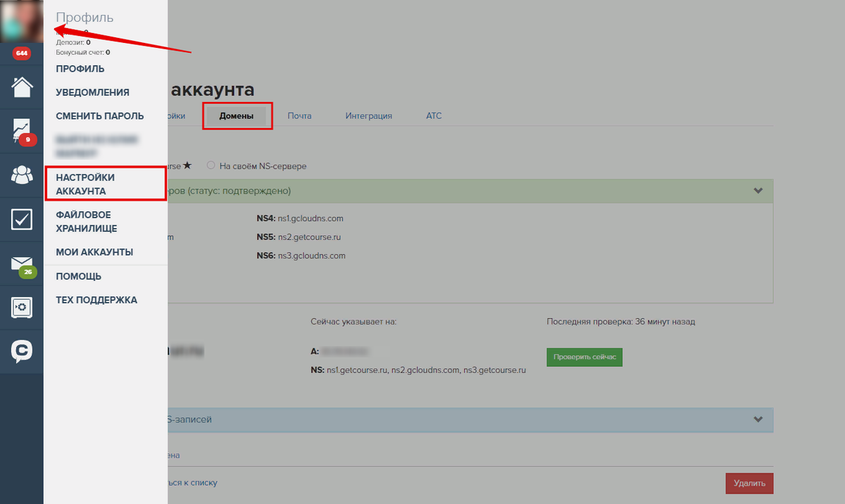Open the user profile avatar
Viewport: 845px width, 504px height.
tap(22, 21)
